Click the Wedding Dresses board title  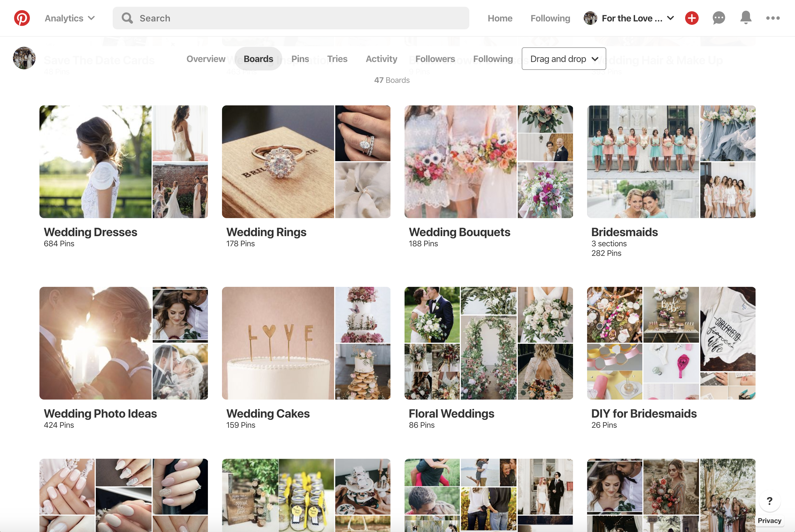coord(90,232)
